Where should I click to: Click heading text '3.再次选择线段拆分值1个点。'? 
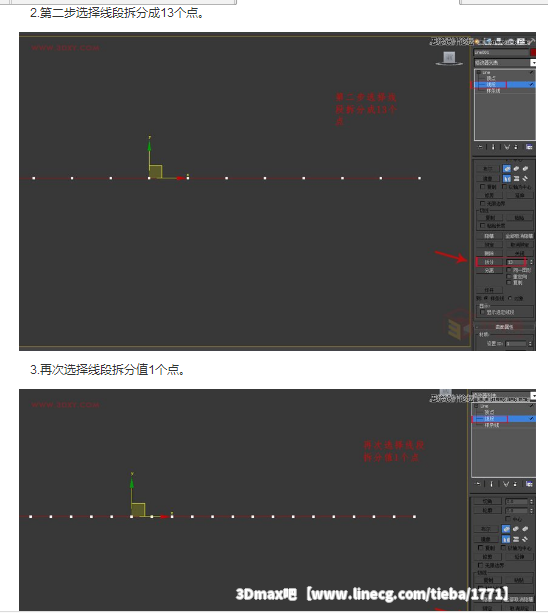pos(107,369)
